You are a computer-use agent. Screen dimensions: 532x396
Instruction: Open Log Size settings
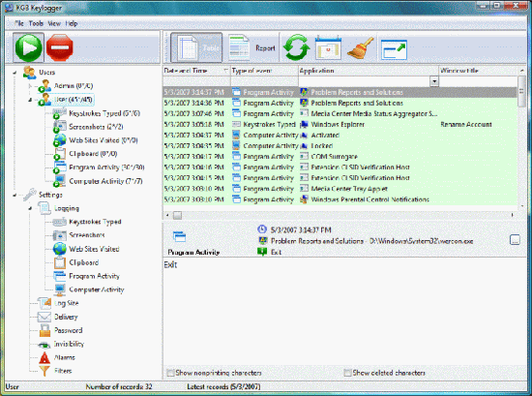66,303
